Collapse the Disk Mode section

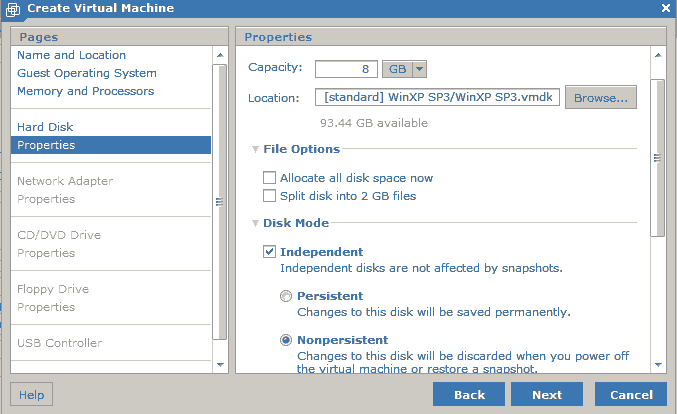pos(255,223)
